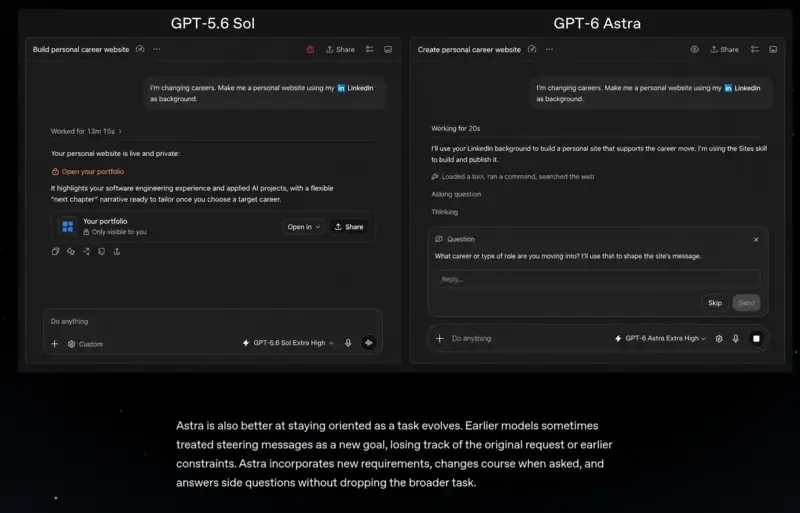Open the Open in dropdown on portfolio card
800x513 pixels.
303,227
